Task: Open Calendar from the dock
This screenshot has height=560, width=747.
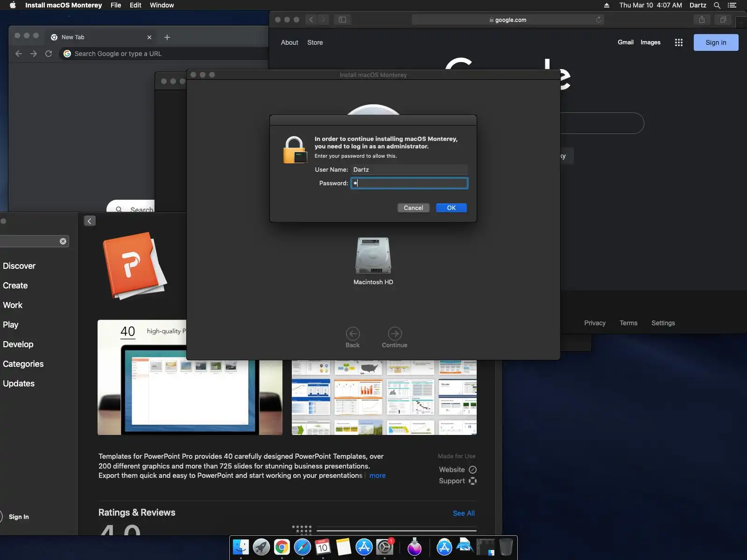Action: point(323,547)
